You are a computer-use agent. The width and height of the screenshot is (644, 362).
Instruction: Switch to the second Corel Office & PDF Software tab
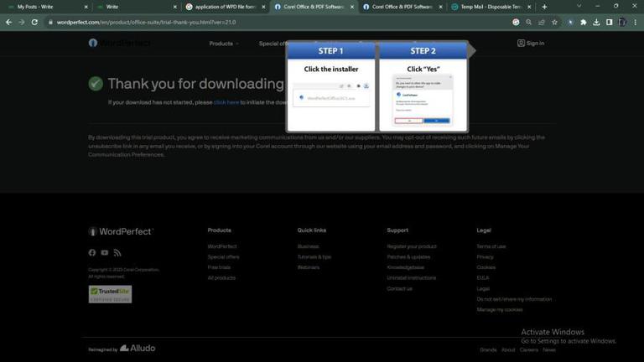pyautogui.click(x=402, y=7)
